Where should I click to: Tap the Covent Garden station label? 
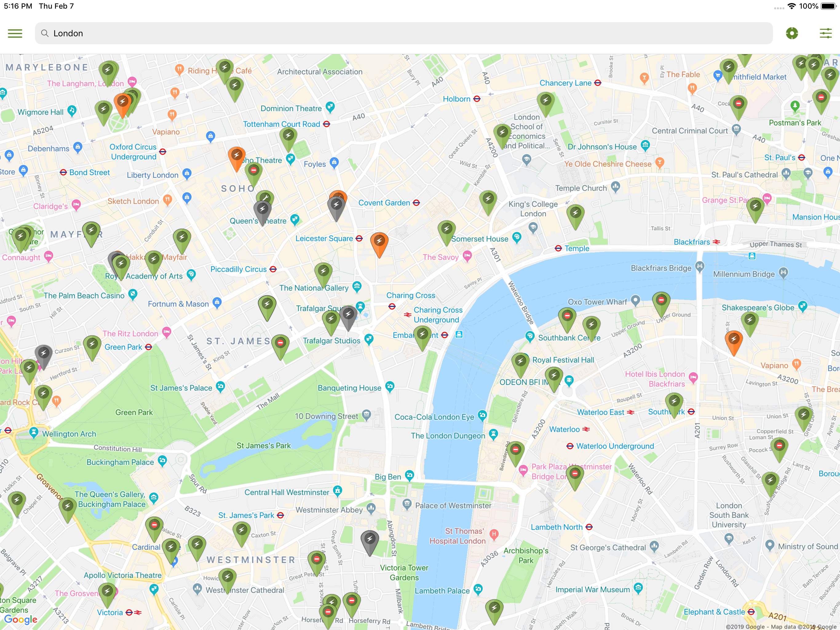click(x=384, y=203)
